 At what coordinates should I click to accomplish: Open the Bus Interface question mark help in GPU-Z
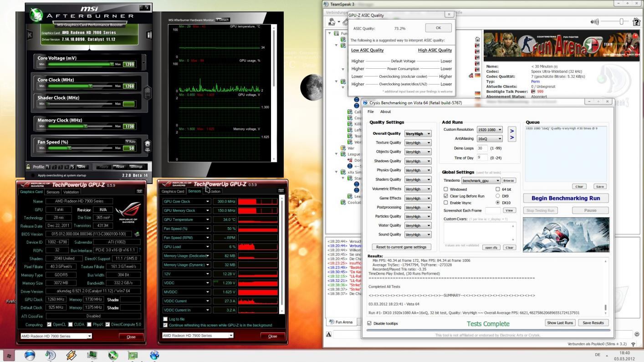139,250
